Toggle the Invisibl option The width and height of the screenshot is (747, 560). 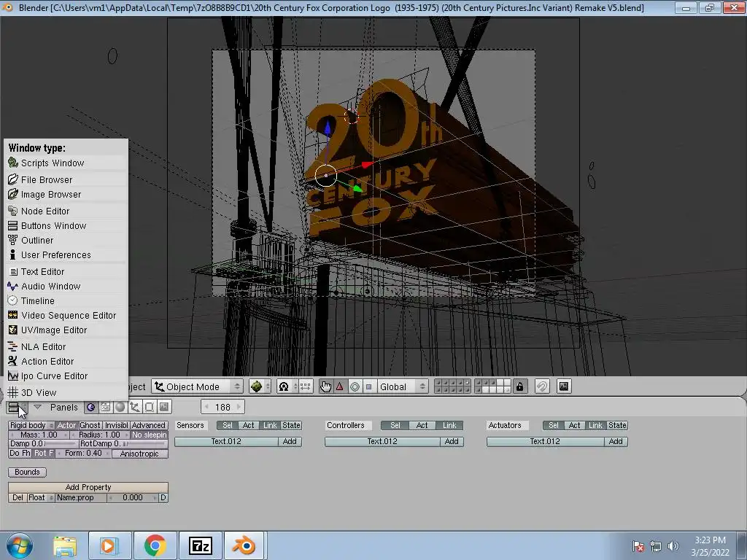[116, 425]
